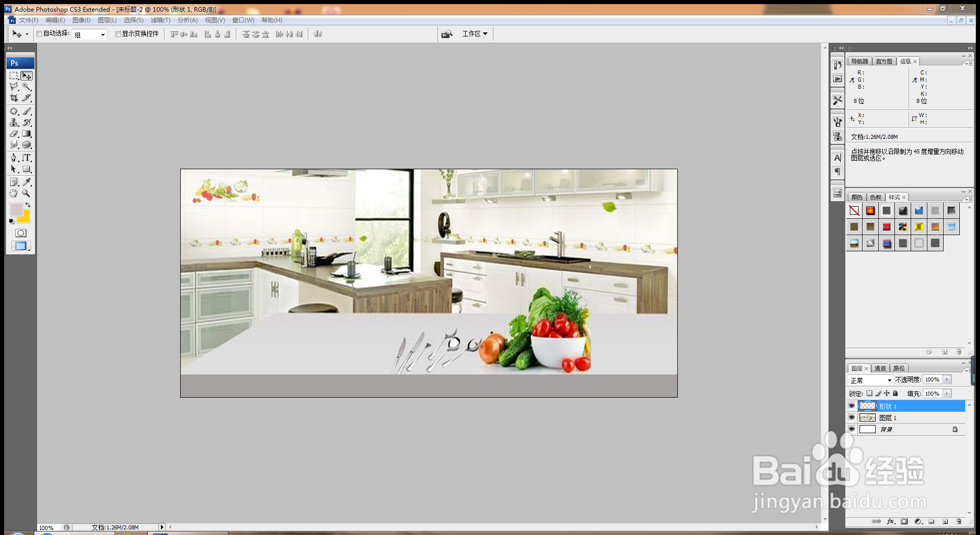Screen dimensions: 980x535
Task: Open the status bar info arrow
Action: [162, 527]
